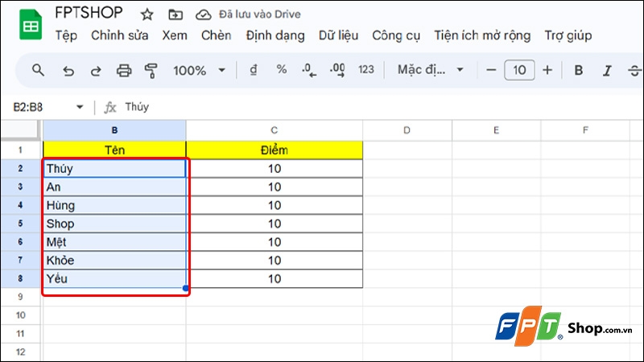The image size is (644, 362).
Task: Select the cell containing Hùng
Action: click(x=114, y=205)
